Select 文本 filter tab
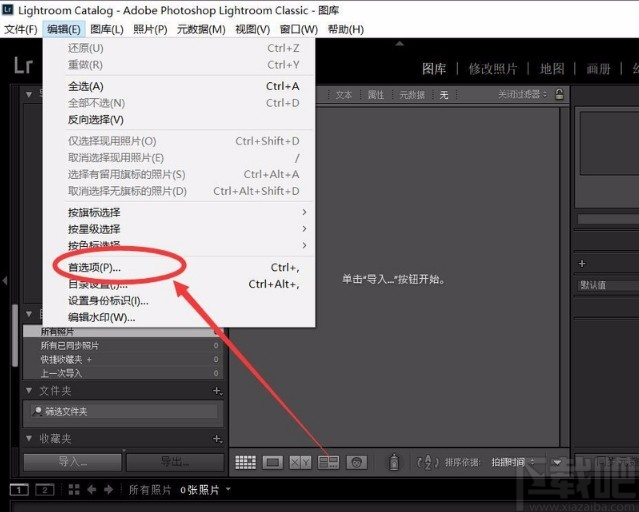The width and height of the screenshot is (639, 512). coord(344,95)
